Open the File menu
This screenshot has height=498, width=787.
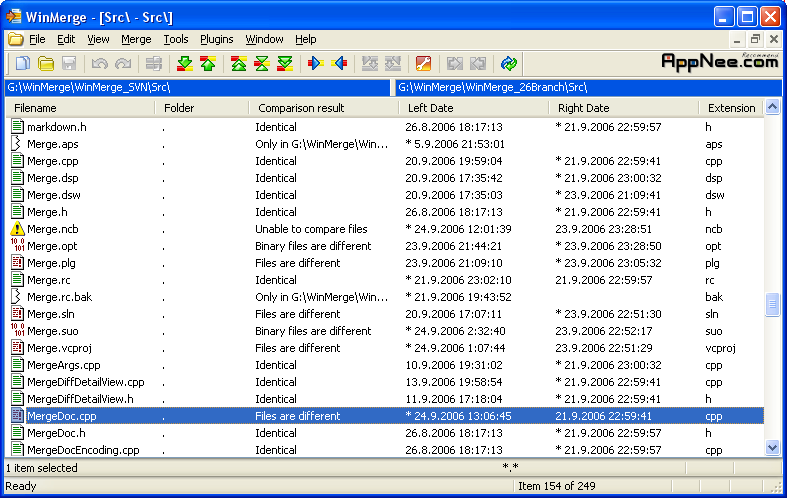tap(37, 39)
